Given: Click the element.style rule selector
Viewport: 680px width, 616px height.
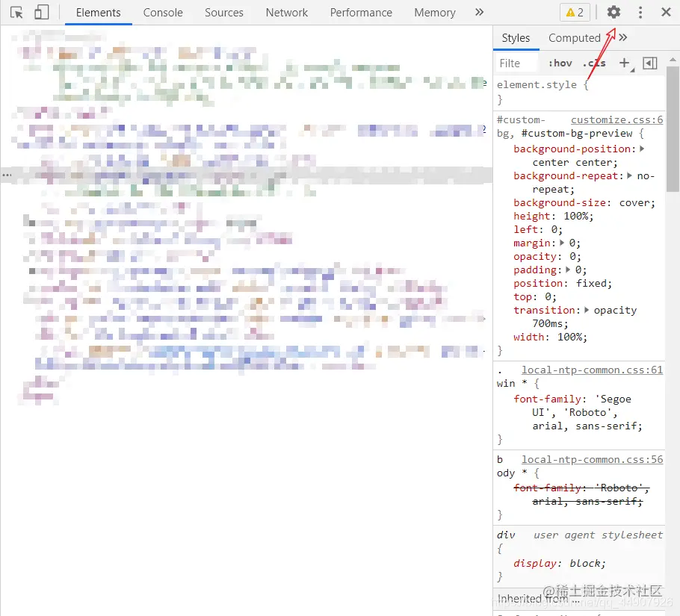Looking at the screenshot, I should coord(537,85).
